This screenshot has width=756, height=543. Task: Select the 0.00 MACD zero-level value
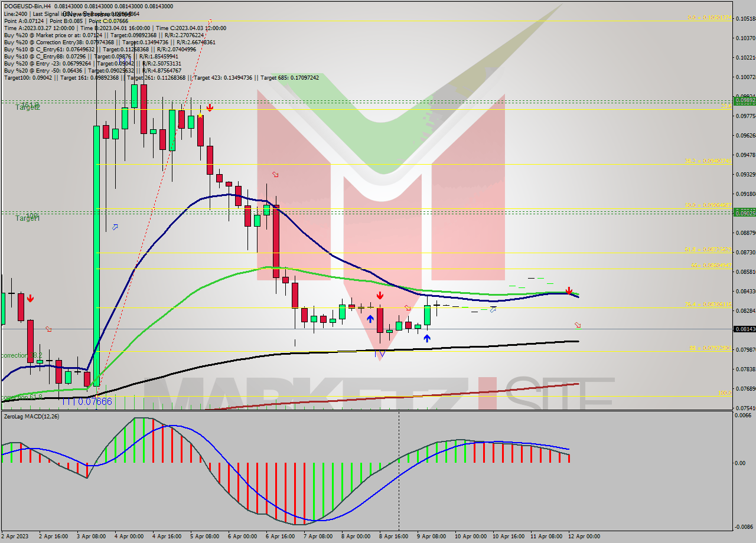click(x=740, y=463)
